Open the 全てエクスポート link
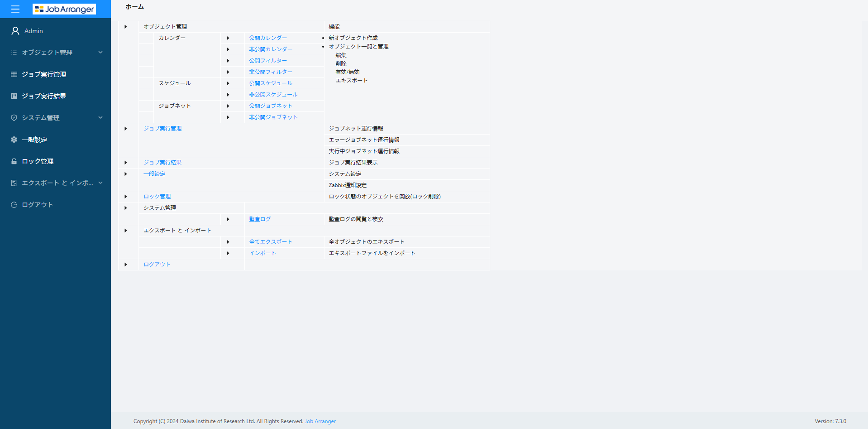 click(271, 242)
